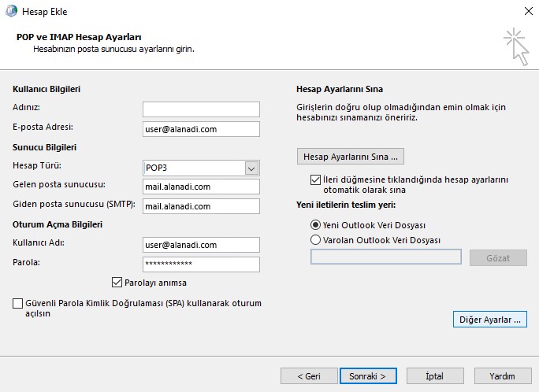The height and width of the screenshot is (392, 539).
Task: Open help with the Yardım button
Action: click(x=503, y=376)
